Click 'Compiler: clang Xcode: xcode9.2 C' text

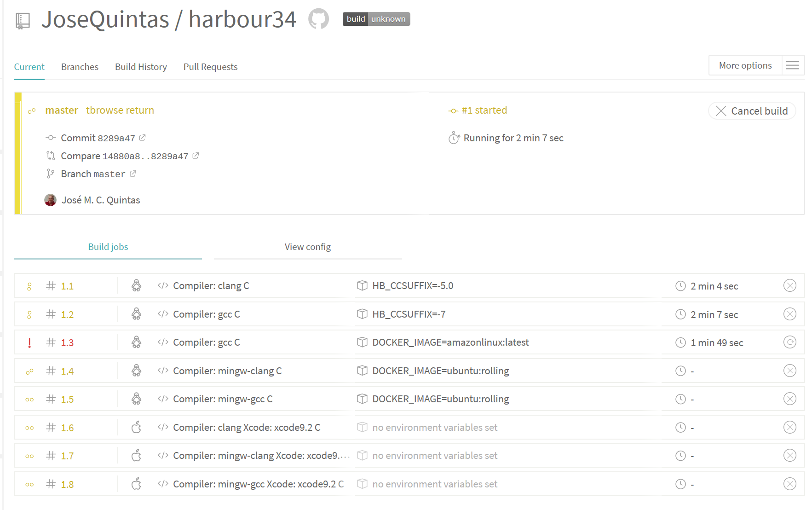[247, 428]
